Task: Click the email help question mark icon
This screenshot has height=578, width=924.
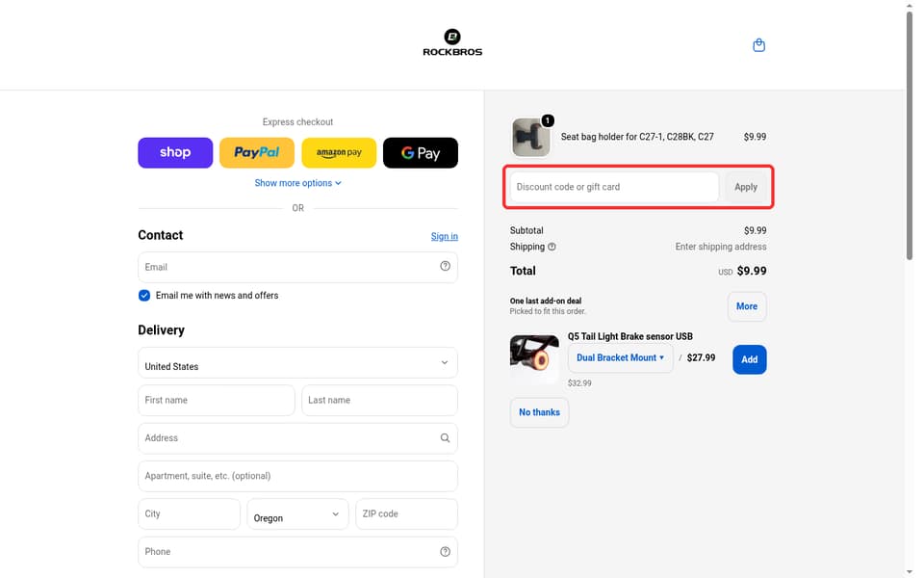Action: [445, 266]
